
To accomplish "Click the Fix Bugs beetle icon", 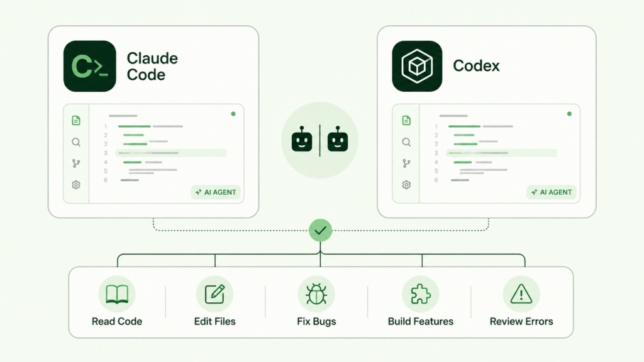I will [x=316, y=294].
